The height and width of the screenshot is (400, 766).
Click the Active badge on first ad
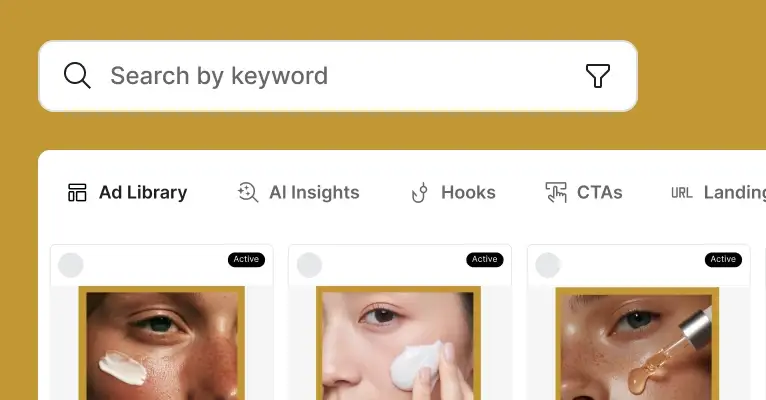pyautogui.click(x=246, y=259)
